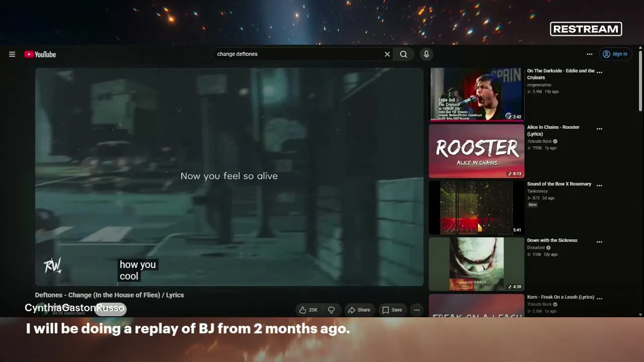Click the 'New' badge under Tanksteezy video

coord(533,205)
